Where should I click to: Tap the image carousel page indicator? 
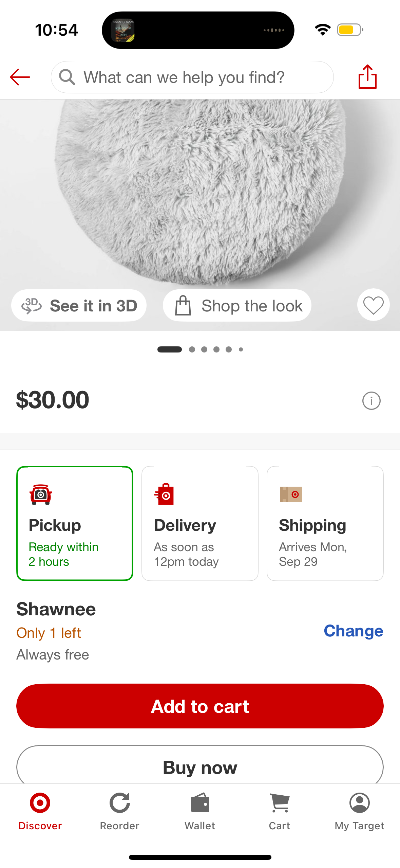[200, 349]
